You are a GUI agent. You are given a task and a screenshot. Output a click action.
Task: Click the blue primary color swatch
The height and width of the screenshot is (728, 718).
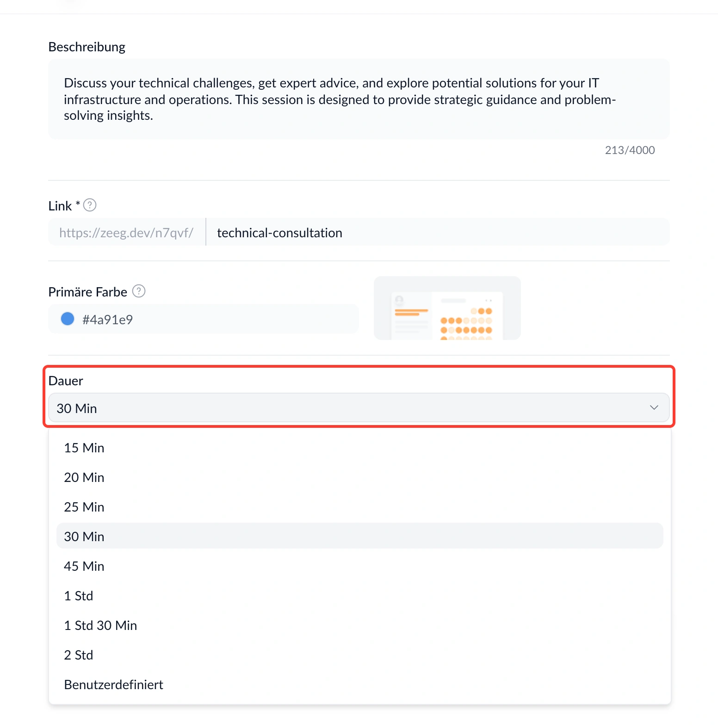click(68, 319)
